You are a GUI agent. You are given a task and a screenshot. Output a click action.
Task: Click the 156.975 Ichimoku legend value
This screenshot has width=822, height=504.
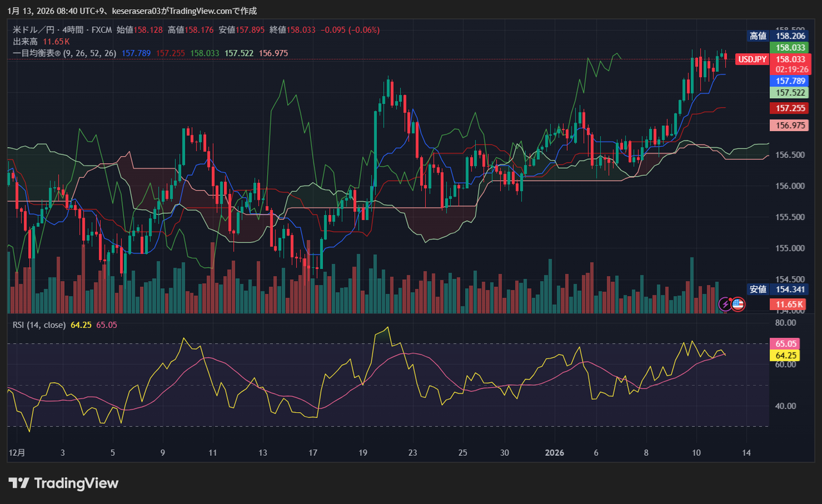274,54
